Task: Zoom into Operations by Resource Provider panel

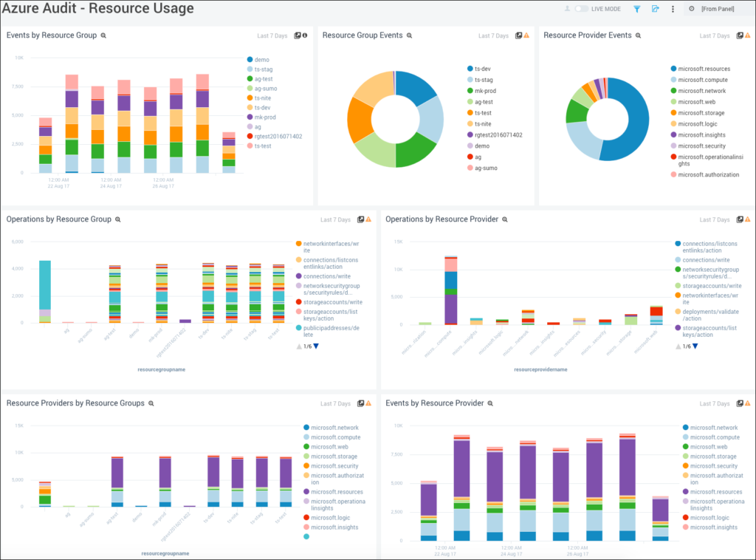Action: pyautogui.click(x=505, y=219)
